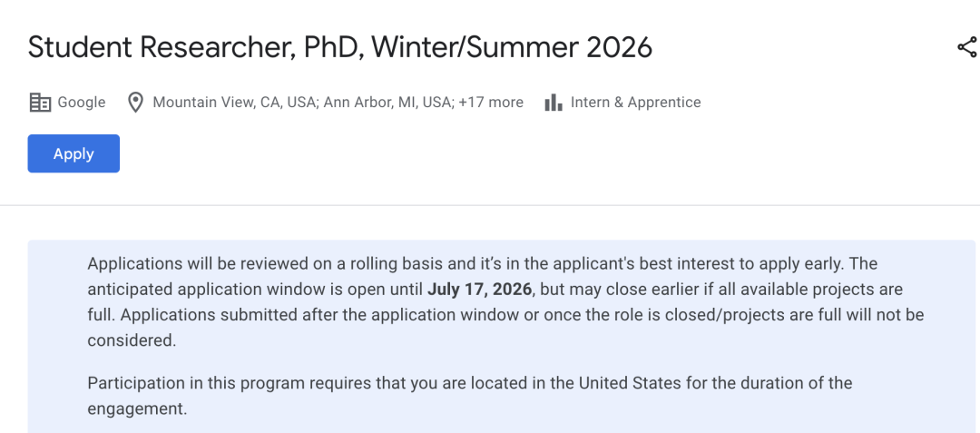Screen dimensions: 980x433
Task: Select the Google company name
Action: click(x=82, y=103)
